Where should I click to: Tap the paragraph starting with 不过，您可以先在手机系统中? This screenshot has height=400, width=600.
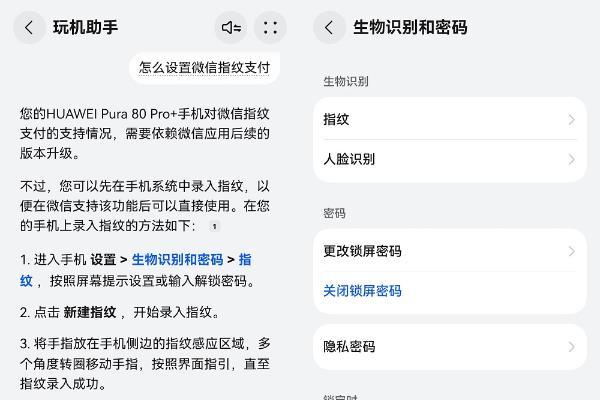[145, 206]
